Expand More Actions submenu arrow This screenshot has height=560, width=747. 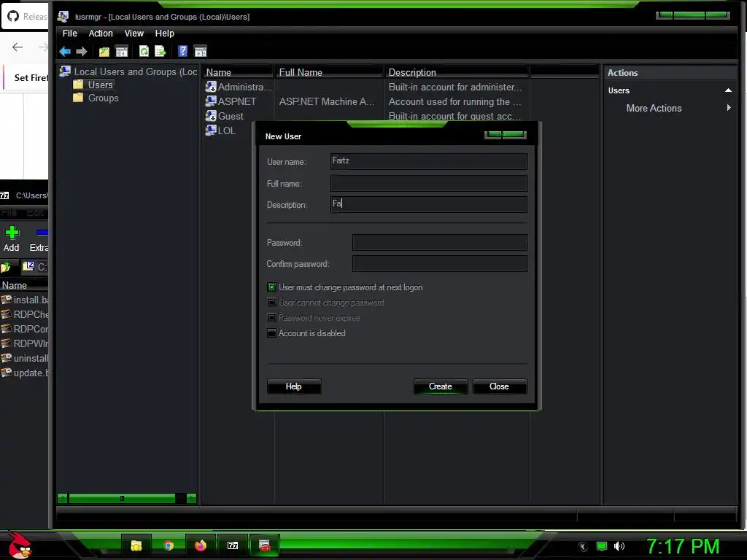729,108
